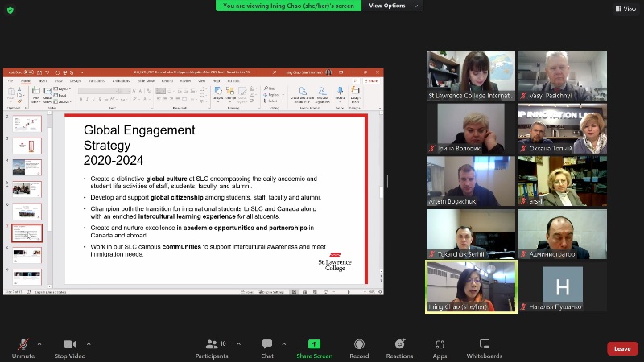Start recording with the Record button
Viewport: 644px width, 362px height.
pyautogui.click(x=359, y=348)
